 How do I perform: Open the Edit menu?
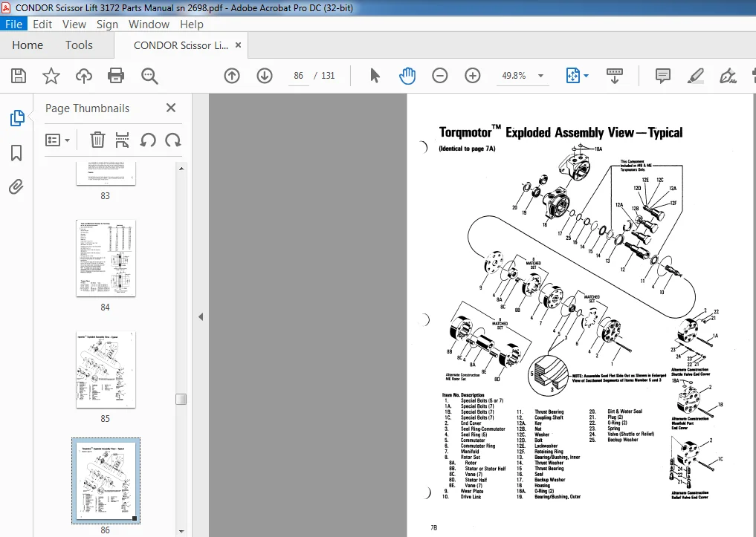[42, 24]
